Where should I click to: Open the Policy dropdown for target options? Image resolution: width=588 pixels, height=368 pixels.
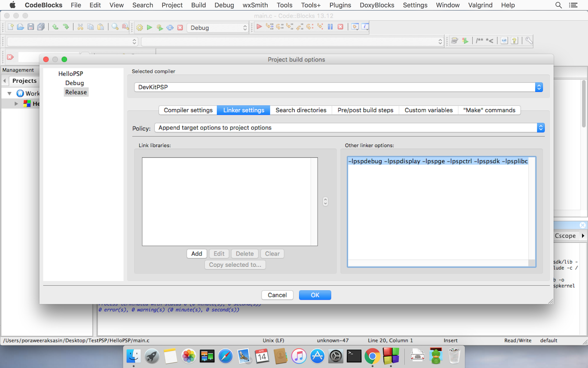coord(349,128)
